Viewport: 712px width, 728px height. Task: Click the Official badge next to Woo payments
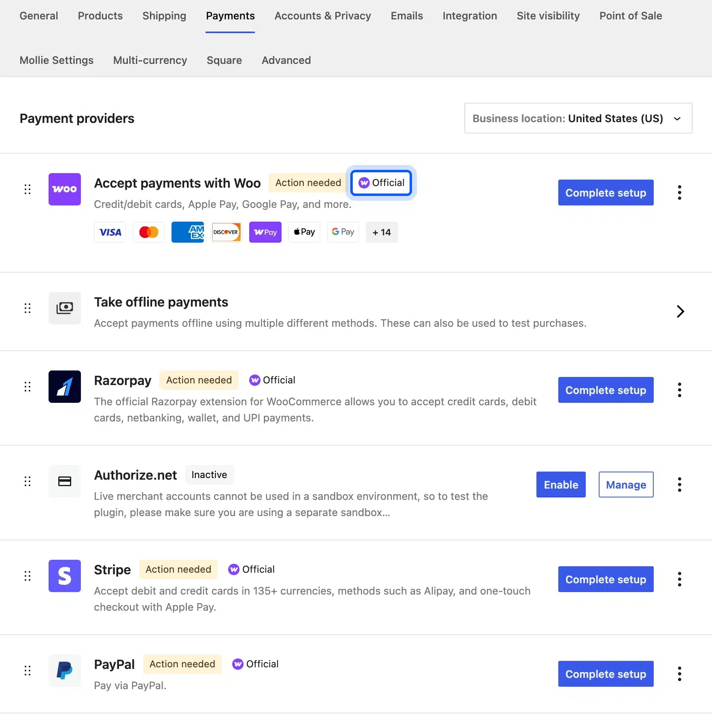tap(381, 183)
